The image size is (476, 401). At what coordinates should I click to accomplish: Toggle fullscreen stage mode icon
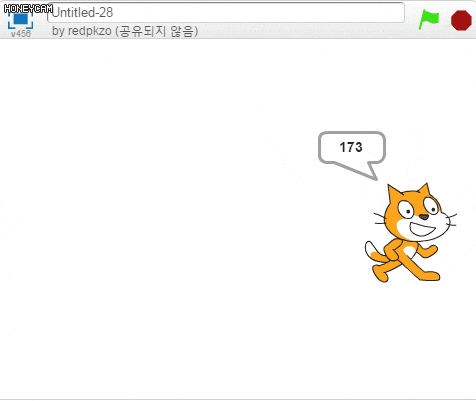[20, 19]
